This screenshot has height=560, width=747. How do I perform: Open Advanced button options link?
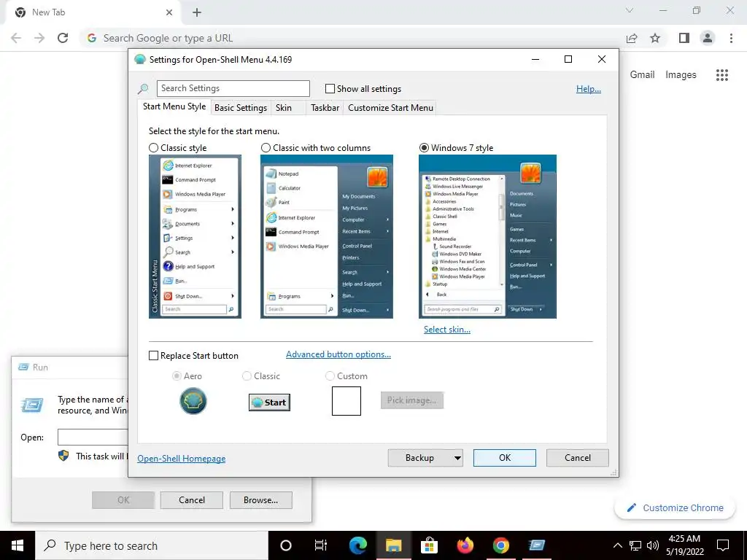click(338, 355)
